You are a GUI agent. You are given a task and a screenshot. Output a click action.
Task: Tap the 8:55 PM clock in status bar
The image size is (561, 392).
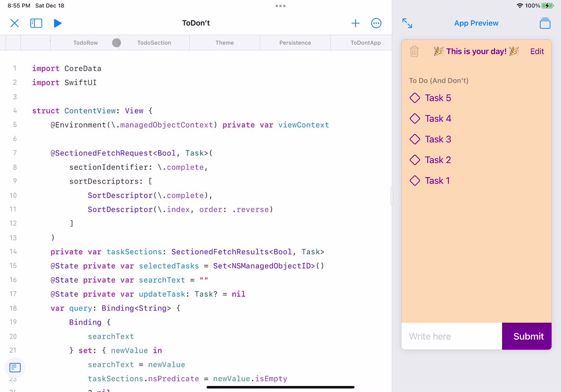coord(19,6)
